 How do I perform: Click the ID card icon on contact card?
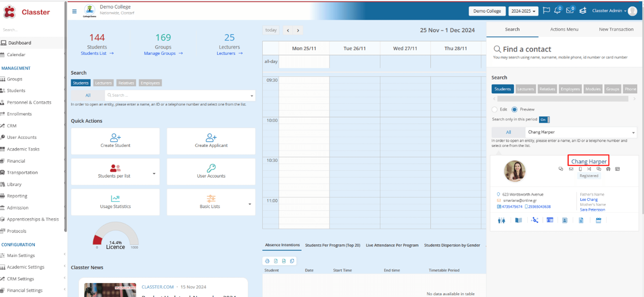550,220
